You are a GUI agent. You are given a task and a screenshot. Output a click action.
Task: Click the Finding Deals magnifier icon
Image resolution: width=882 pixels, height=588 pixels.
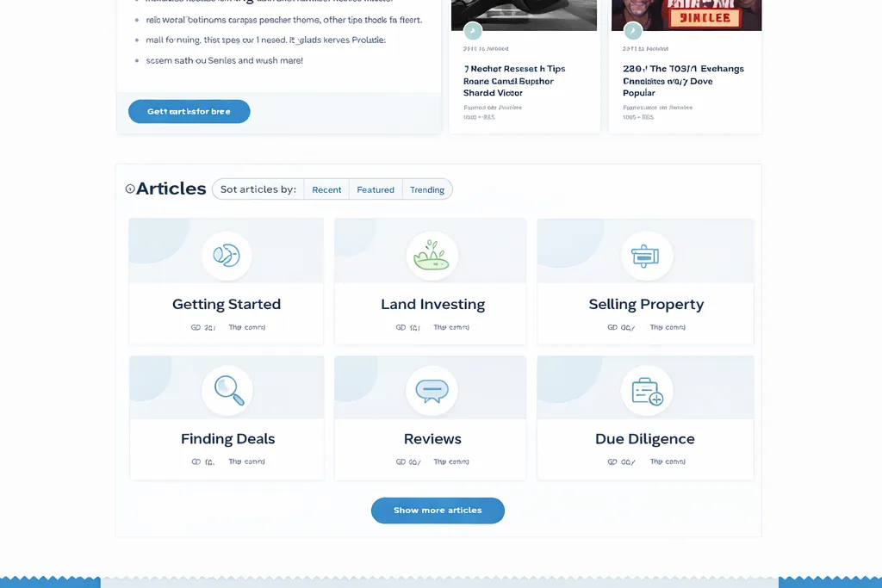[x=229, y=390]
